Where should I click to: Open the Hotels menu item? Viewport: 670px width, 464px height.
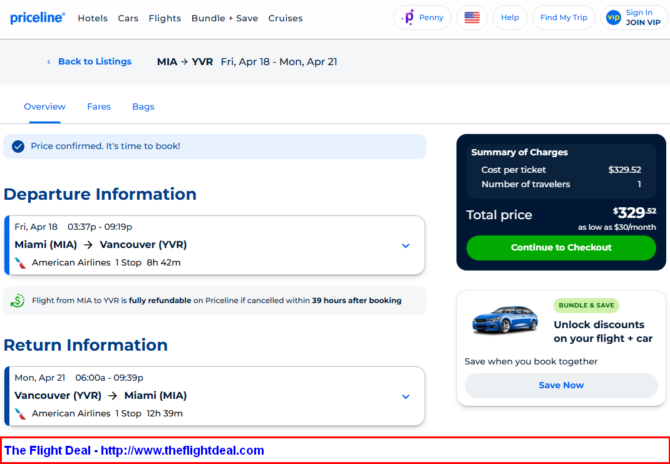tap(93, 18)
